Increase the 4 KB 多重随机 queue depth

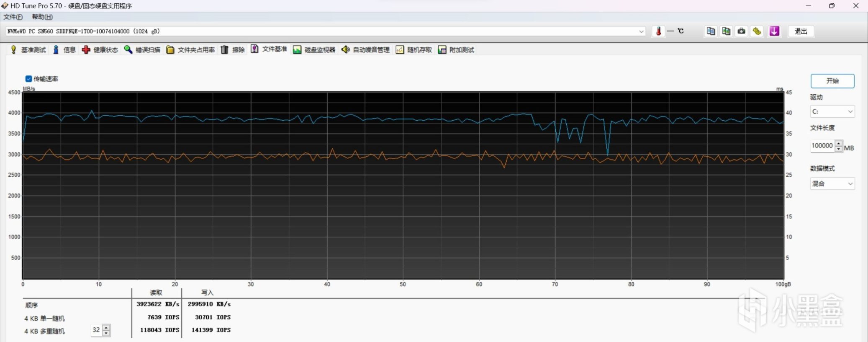coord(106,327)
